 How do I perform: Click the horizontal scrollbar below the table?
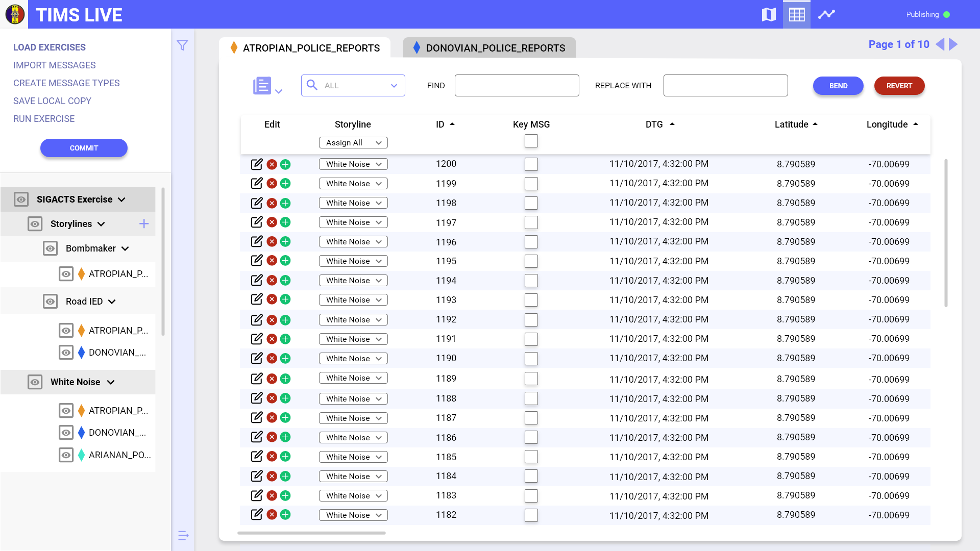[x=311, y=533]
